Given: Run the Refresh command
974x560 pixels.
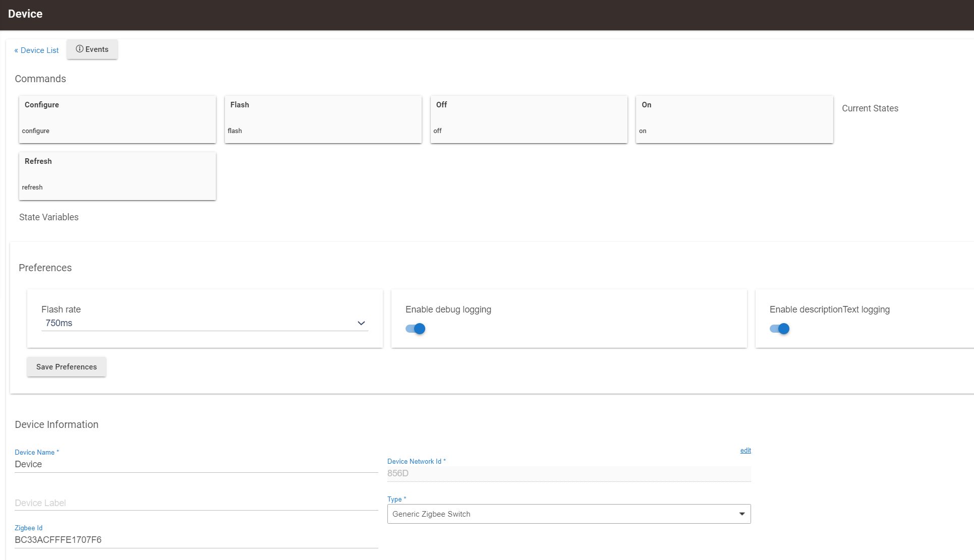Looking at the screenshot, I should coord(117,175).
